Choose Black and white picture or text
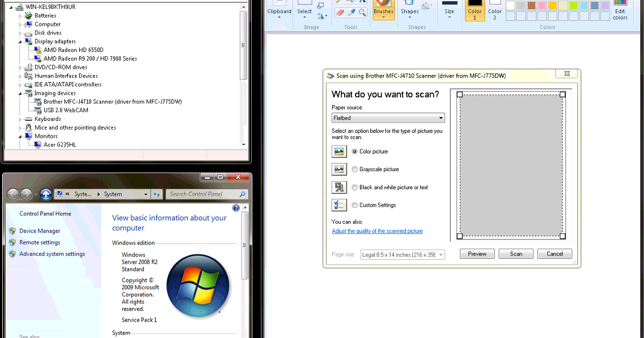The image size is (644, 338). 355,188
